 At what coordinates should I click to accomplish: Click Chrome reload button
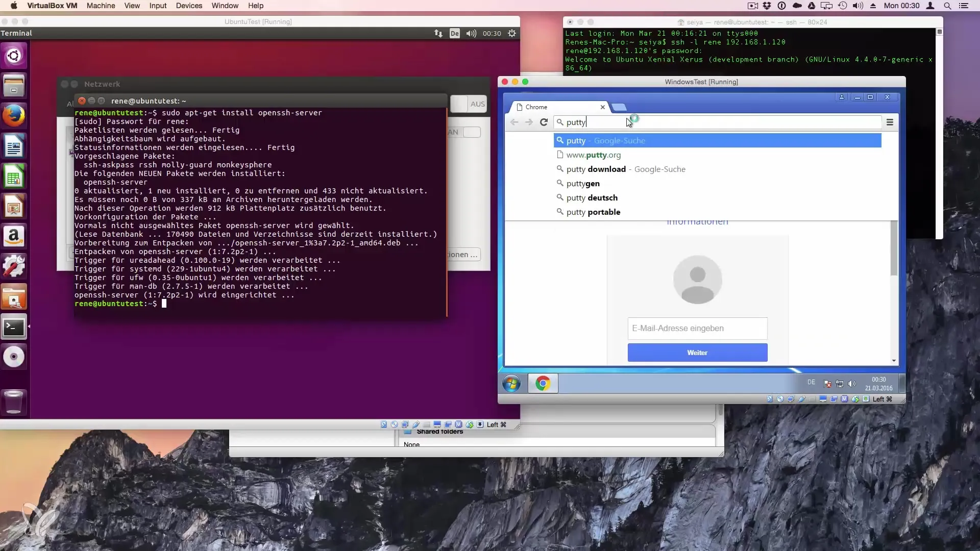point(544,122)
